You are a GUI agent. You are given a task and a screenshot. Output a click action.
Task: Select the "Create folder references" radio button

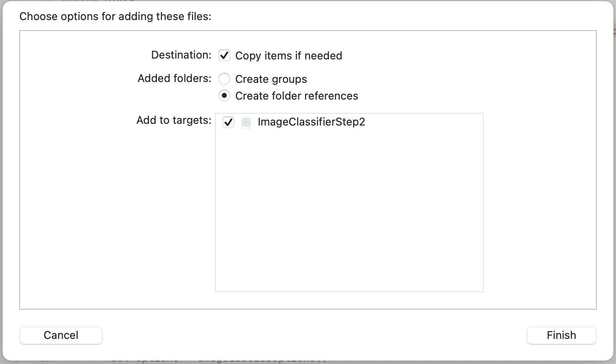click(225, 96)
